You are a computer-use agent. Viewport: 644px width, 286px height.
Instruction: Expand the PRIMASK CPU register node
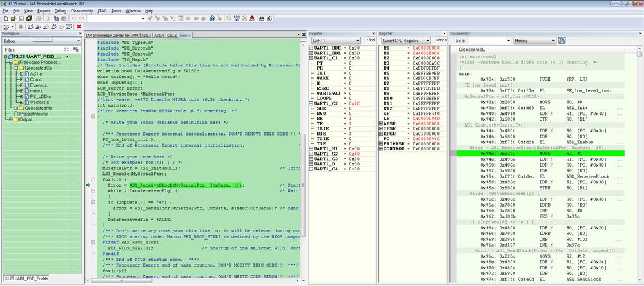380,143
